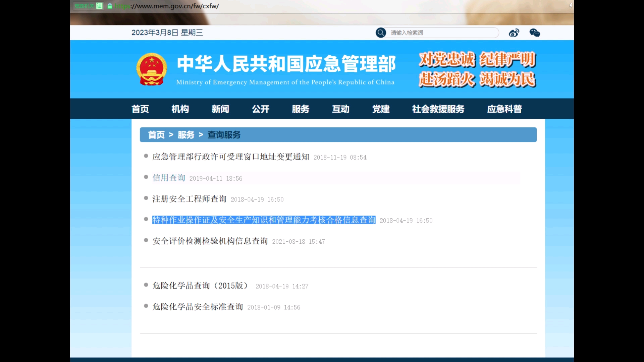644x362 pixels.
Task: Open the WeChat icon link
Action: pos(535,33)
